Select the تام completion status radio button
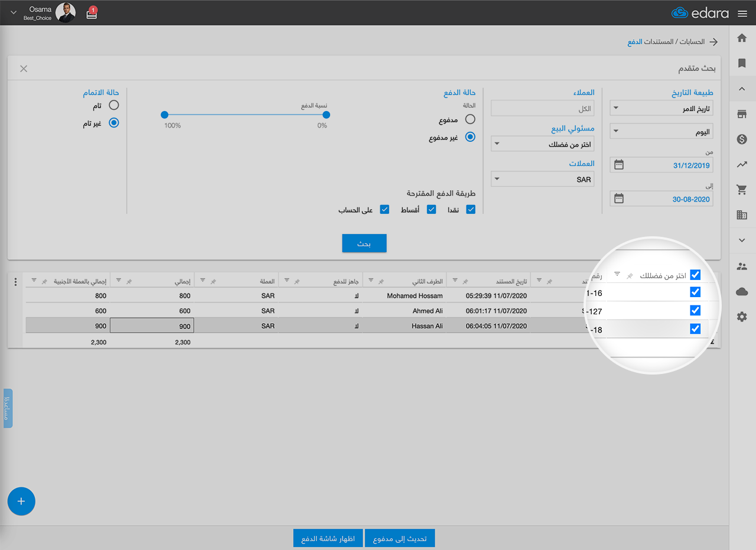 click(x=114, y=105)
